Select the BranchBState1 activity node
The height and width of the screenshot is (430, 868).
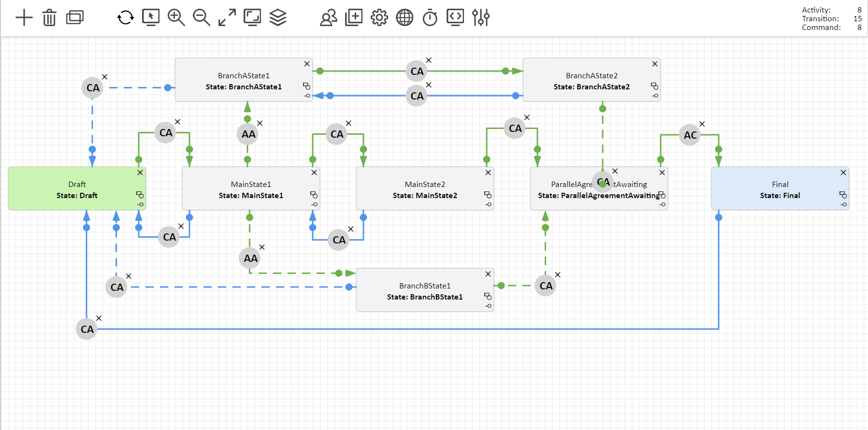(x=425, y=290)
